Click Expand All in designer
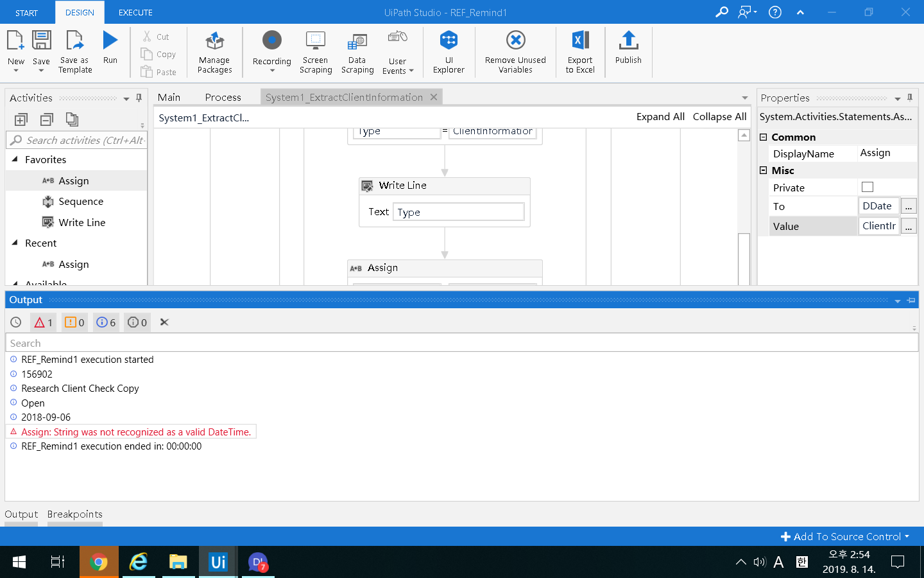This screenshot has height=578, width=924. click(660, 117)
